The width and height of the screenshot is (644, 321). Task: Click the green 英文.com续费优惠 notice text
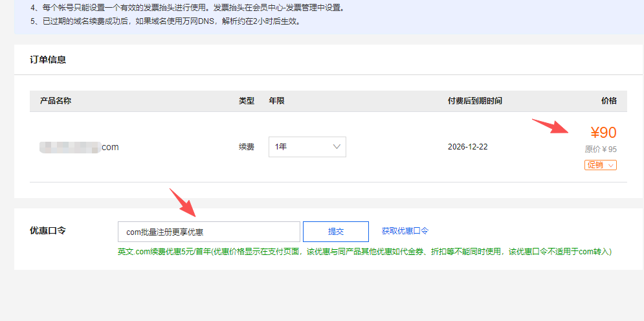click(364, 252)
